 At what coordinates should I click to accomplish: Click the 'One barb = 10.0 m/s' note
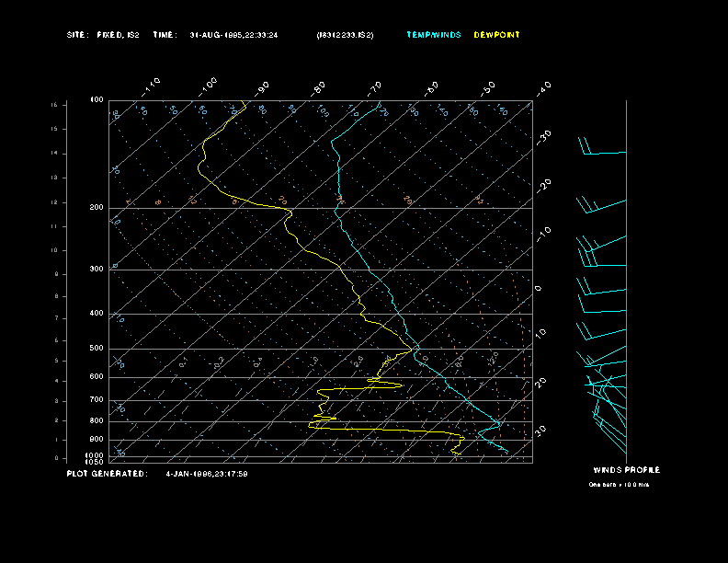click(619, 485)
